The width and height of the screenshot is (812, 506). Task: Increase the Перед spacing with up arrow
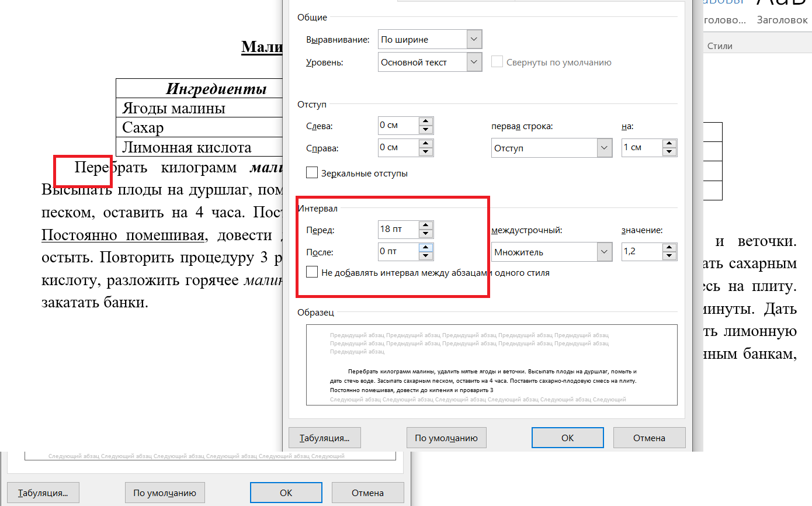[426, 225]
